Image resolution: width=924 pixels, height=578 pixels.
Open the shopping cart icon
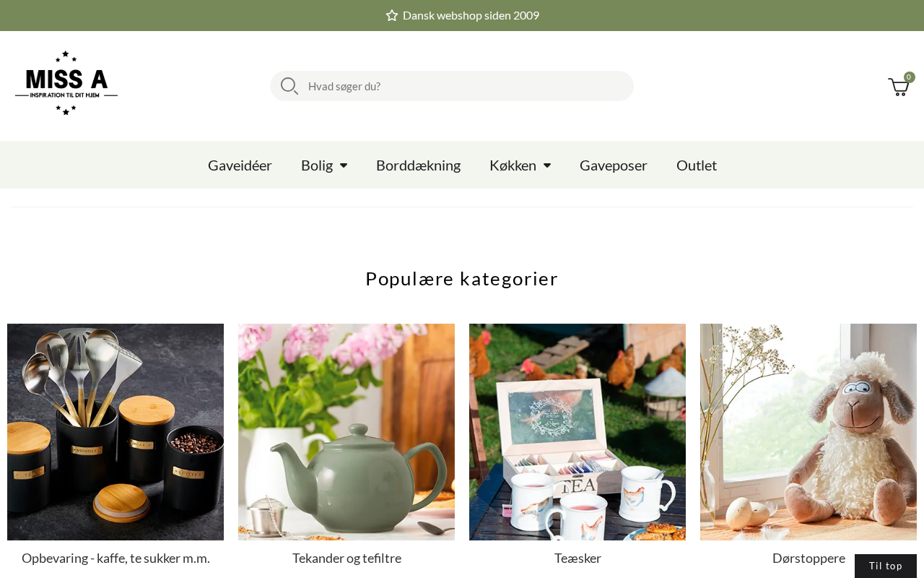click(x=898, y=87)
